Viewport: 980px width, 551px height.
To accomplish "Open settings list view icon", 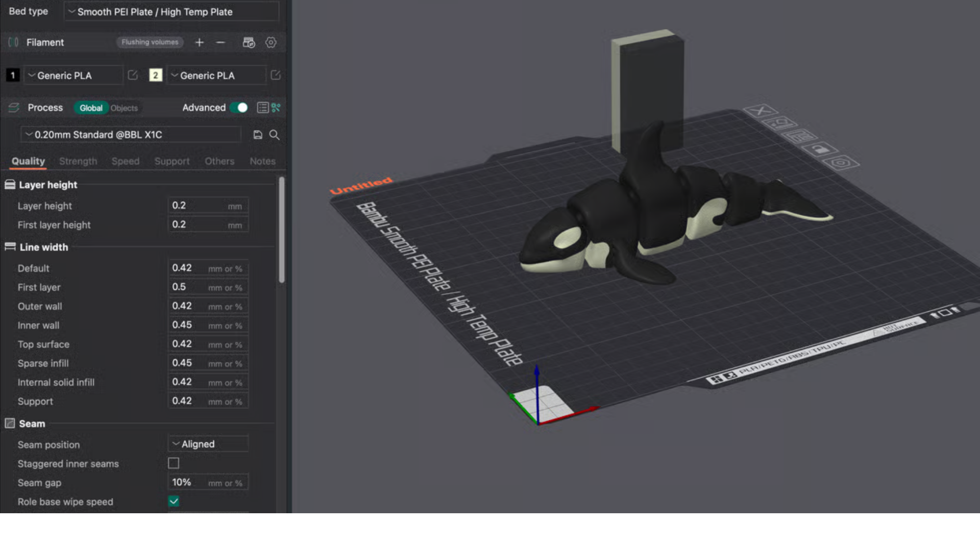I will (262, 108).
